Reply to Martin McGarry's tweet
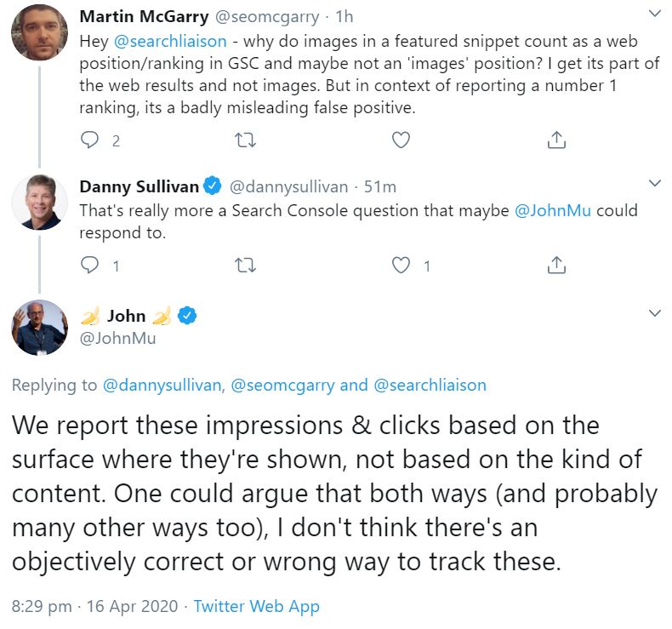Viewport: 672px width, 629px height. click(x=91, y=140)
